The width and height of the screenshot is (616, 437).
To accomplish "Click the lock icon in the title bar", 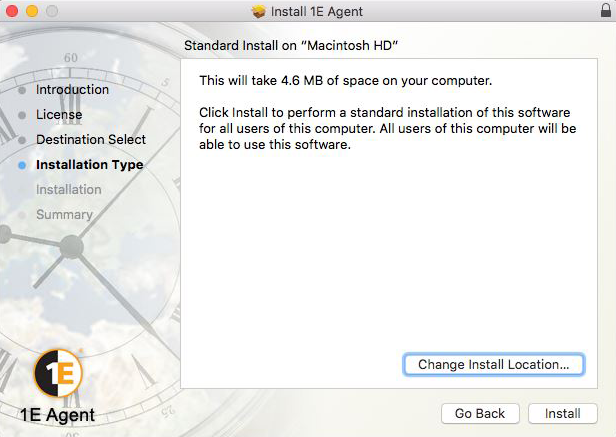I will [604, 11].
